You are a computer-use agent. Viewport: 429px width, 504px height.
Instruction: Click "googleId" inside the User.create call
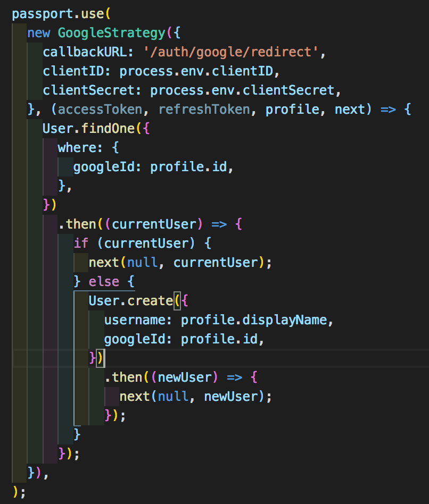[x=135, y=340]
